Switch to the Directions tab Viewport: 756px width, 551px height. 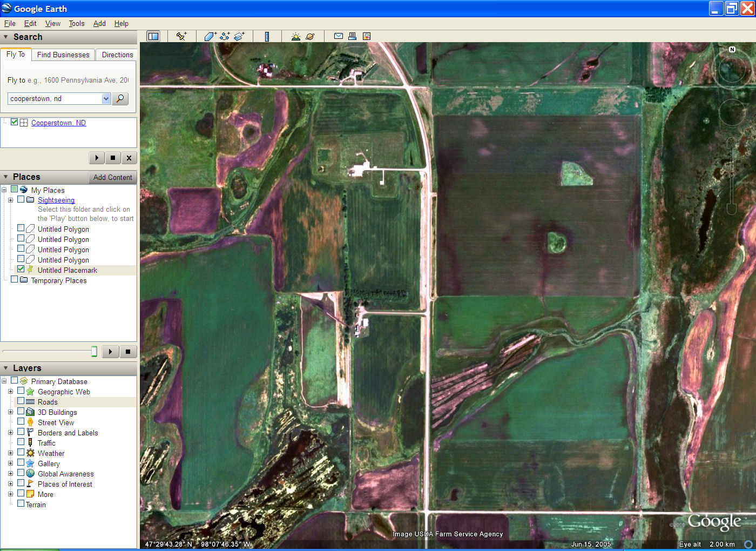(117, 55)
